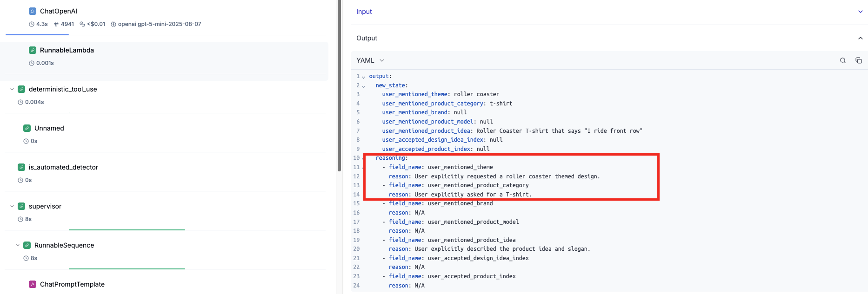Image resolution: width=868 pixels, height=294 pixels.
Task: Collapse the RunnableSequence tree node
Action: [x=18, y=245]
